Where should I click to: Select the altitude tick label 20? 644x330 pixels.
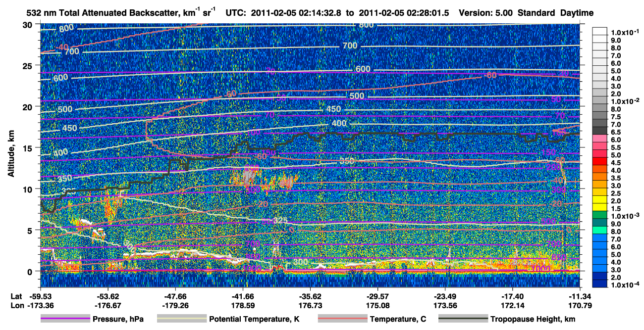[x=28, y=106]
